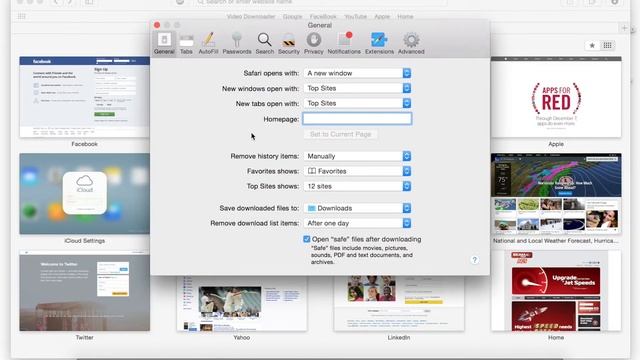Close the General preferences window
Image resolution: width=640 pixels, height=360 pixels.
157,25
